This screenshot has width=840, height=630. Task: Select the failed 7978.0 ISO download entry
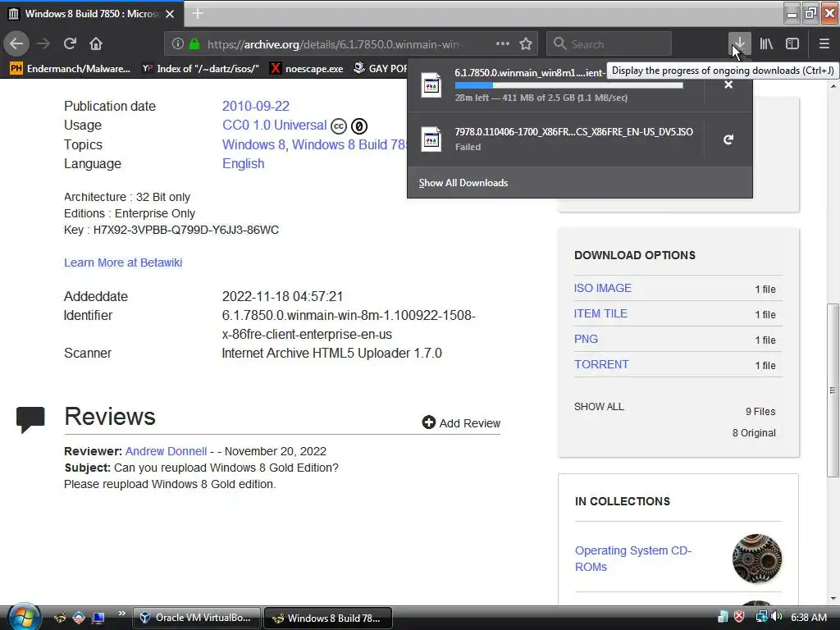[555, 139]
